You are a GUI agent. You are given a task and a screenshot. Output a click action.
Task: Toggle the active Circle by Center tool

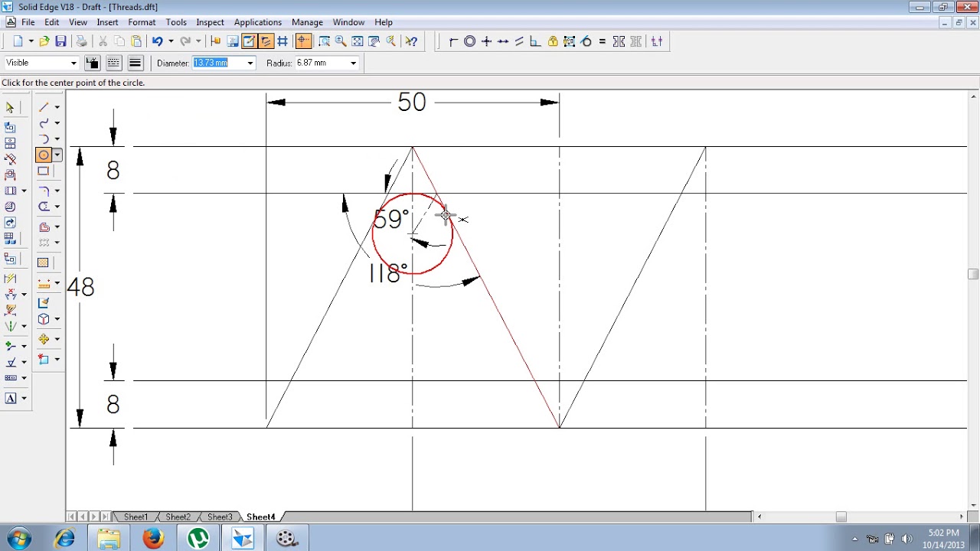[44, 155]
